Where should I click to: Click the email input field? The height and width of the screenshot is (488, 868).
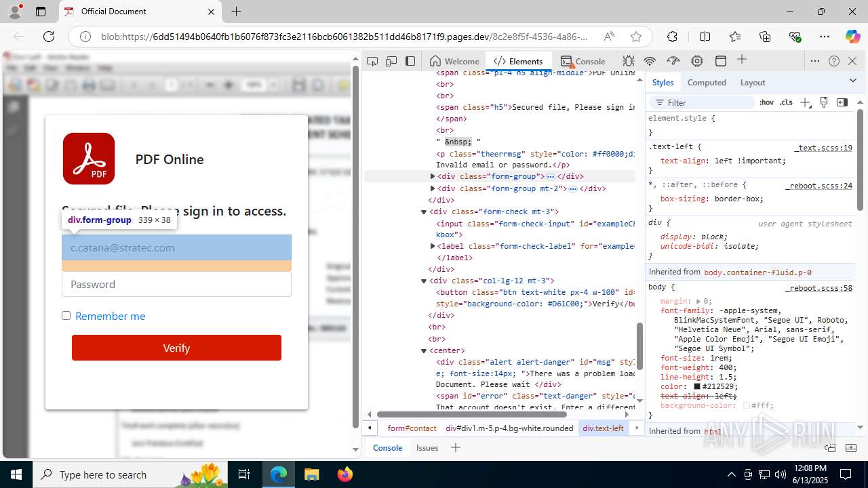click(176, 247)
